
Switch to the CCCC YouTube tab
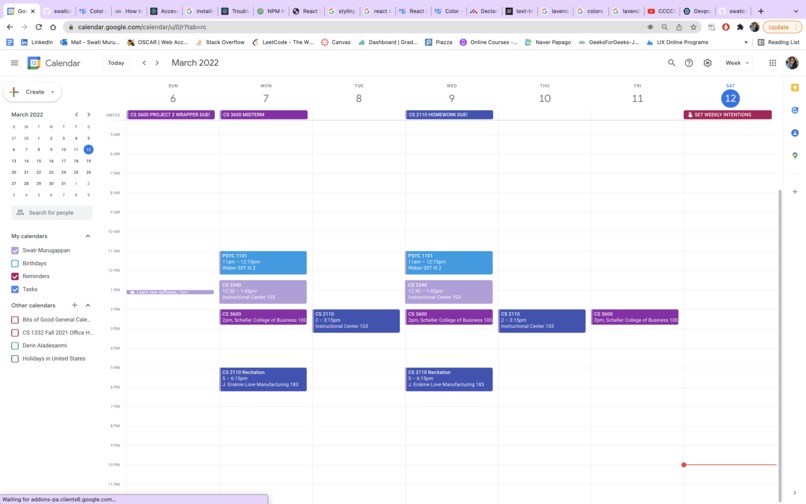pyautogui.click(x=662, y=11)
